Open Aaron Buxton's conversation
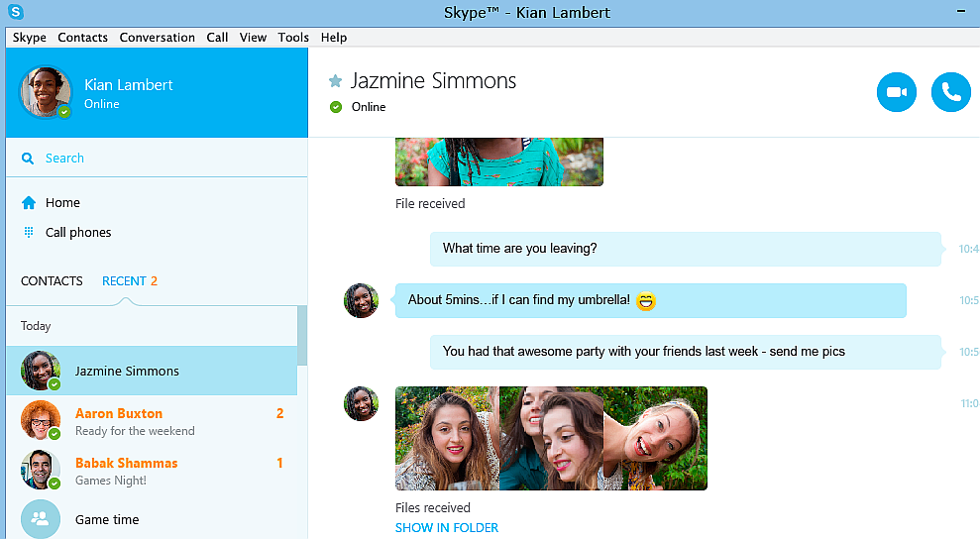This screenshot has height=539, width=980. pyautogui.click(x=119, y=421)
